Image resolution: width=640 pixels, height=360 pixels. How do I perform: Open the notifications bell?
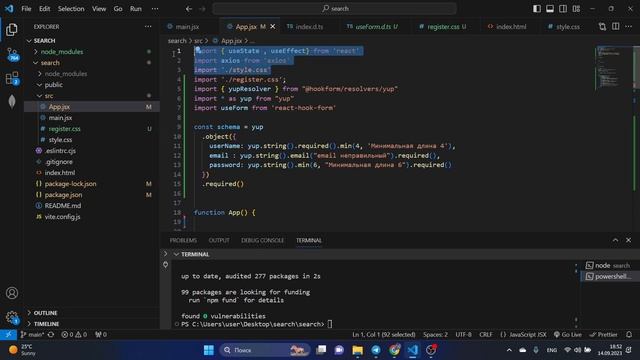click(x=629, y=334)
